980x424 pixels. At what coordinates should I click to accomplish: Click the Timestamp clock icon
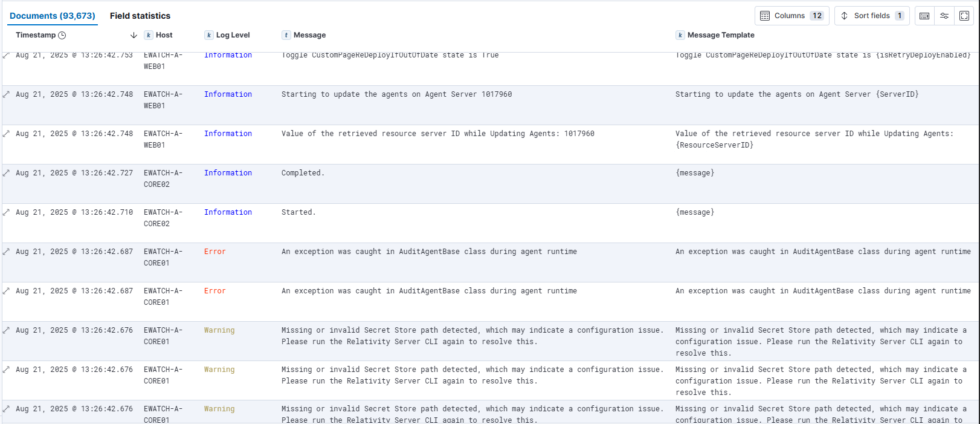(62, 35)
